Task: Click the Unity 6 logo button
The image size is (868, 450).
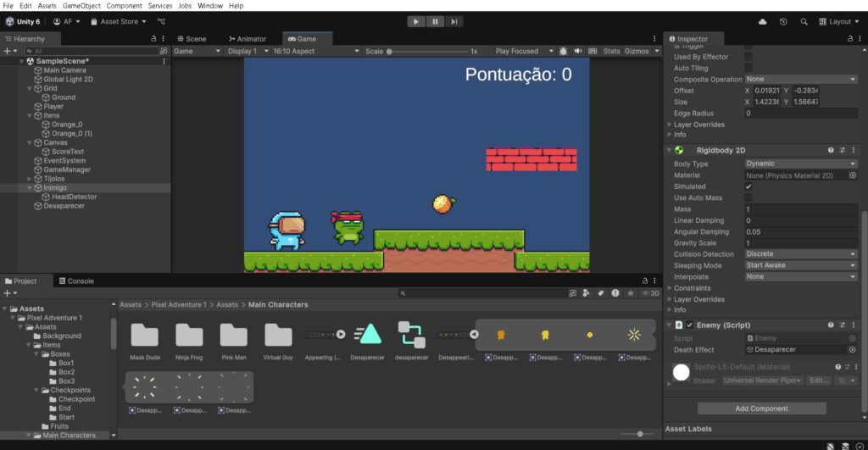Action: (23, 21)
